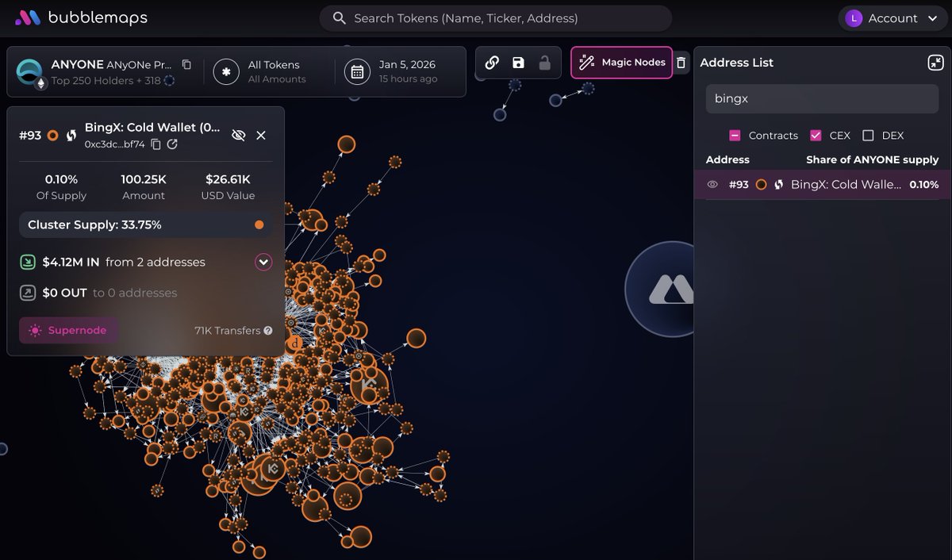Click the search magnifier icon
This screenshot has width=952, height=560.
(x=339, y=18)
